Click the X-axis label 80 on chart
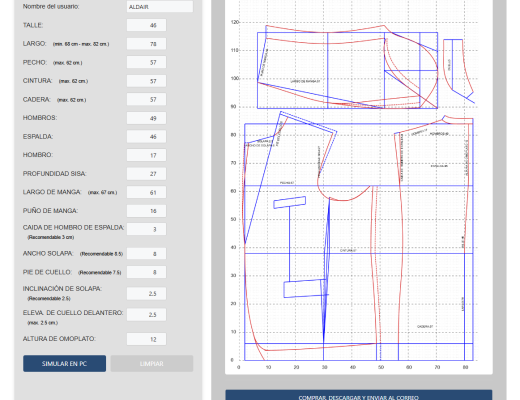The height and width of the screenshot is (400, 520). coord(465,367)
